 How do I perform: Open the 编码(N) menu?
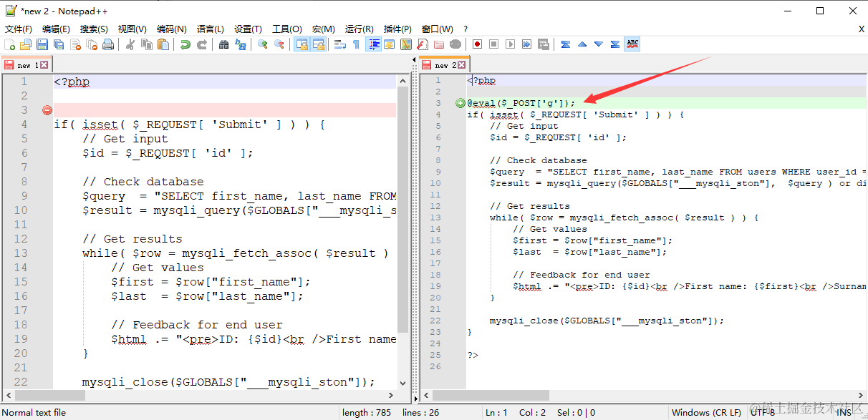(x=172, y=29)
